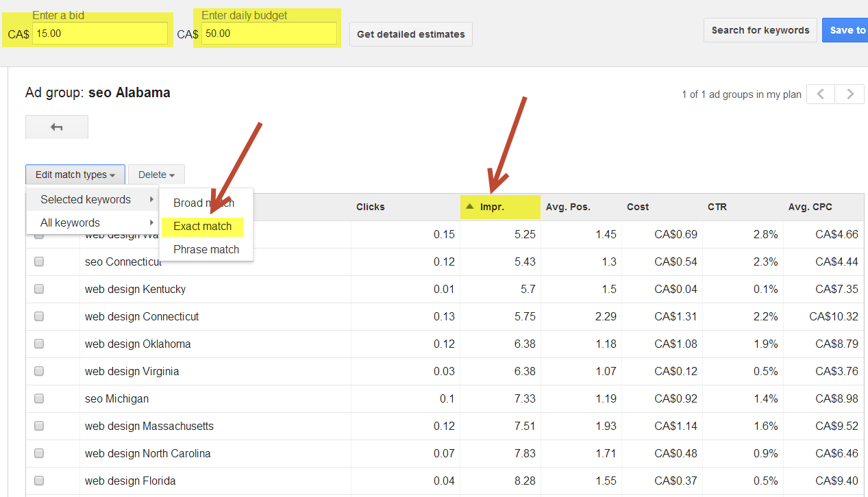This screenshot has width=868, height=497.
Task: Open the Edit match types dropdown
Action: (x=75, y=175)
